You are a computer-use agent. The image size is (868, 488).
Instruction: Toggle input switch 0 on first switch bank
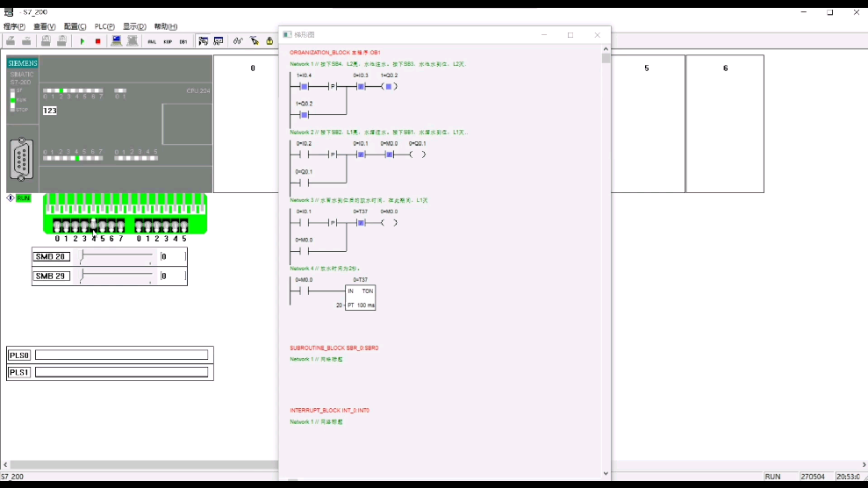[58, 226]
